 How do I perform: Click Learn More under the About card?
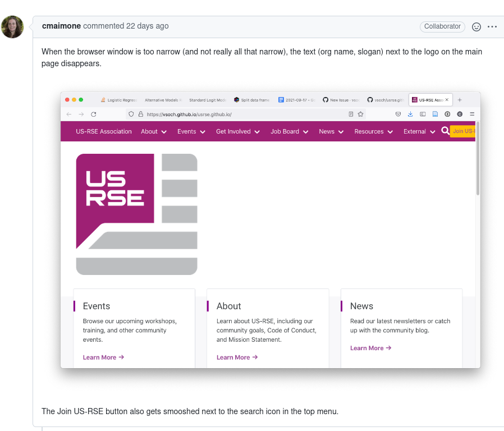[x=237, y=357]
